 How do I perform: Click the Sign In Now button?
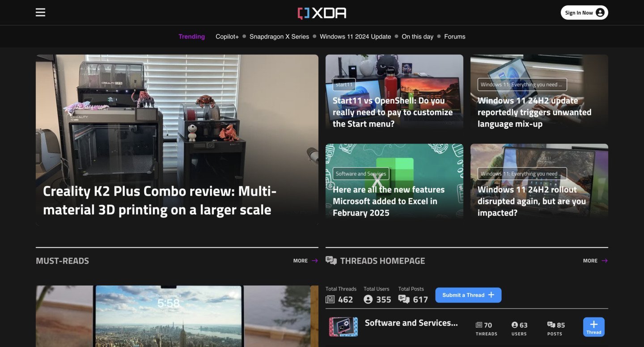coord(584,13)
